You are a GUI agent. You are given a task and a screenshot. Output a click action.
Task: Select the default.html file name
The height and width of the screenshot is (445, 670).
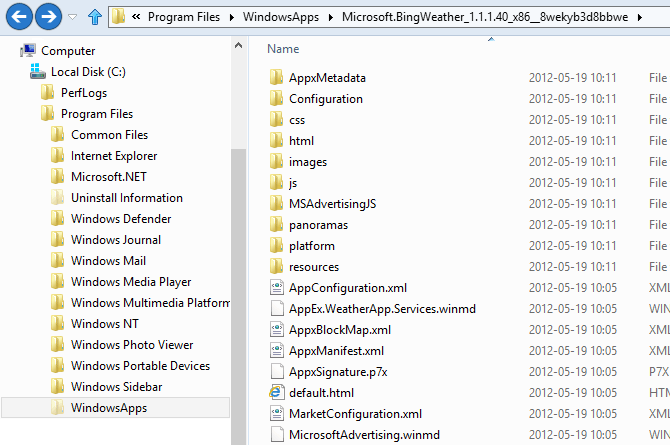[x=321, y=393]
